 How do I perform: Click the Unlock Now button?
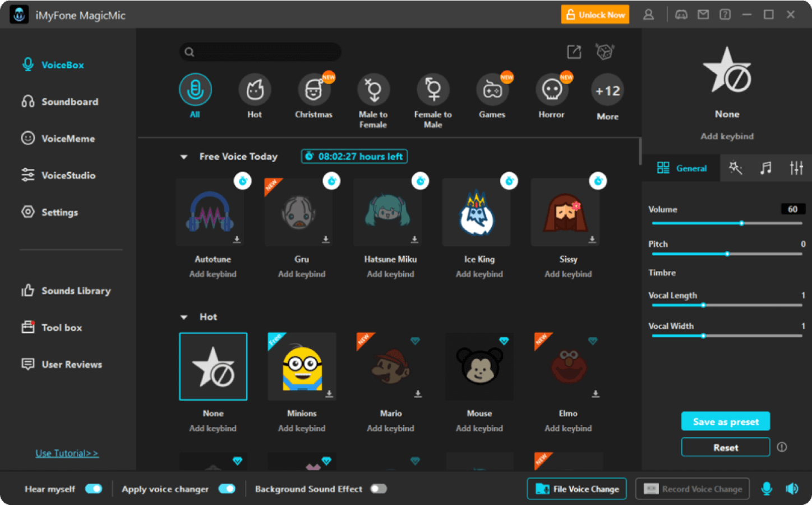595,15
